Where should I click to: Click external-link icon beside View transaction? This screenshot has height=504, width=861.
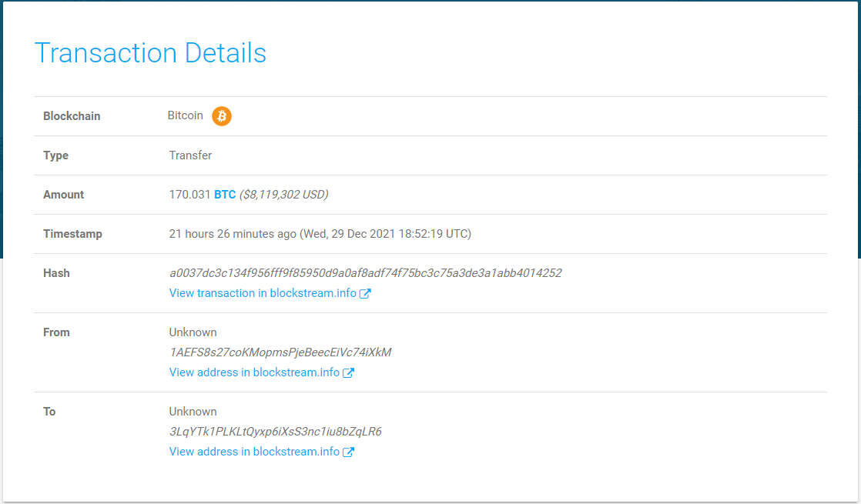(365, 293)
